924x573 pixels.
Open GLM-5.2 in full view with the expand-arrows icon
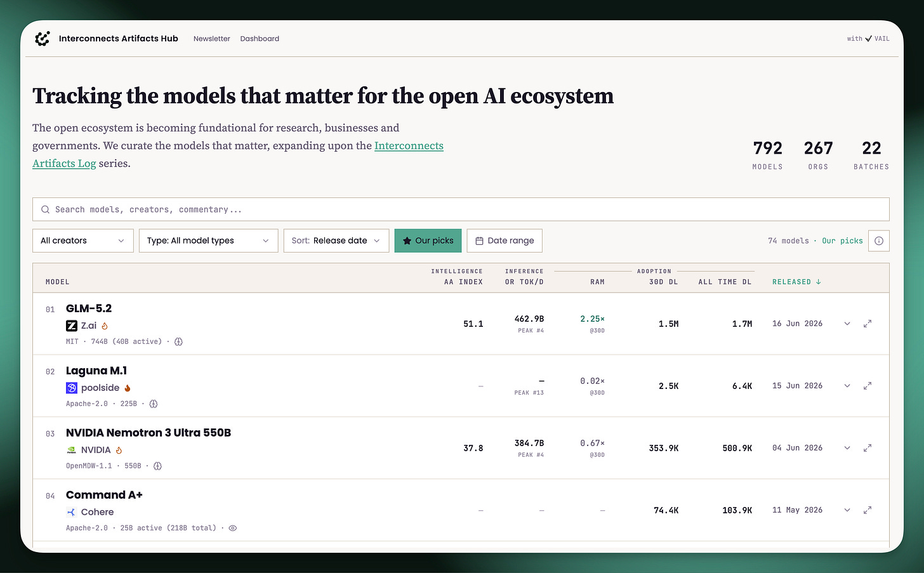[x=868, y=324]
